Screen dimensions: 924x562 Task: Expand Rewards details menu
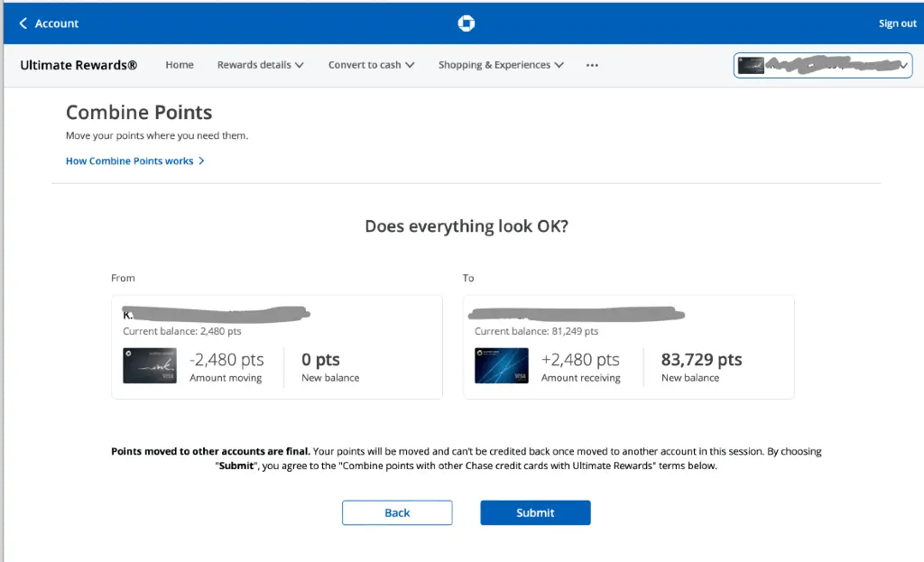pos(261,65)
